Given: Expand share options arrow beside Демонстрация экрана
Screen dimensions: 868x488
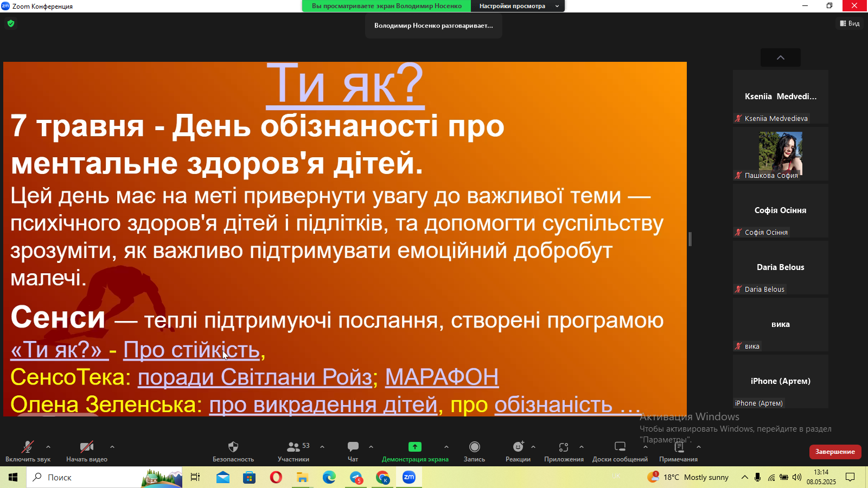Looking at the screenshot, I should 446,447.
